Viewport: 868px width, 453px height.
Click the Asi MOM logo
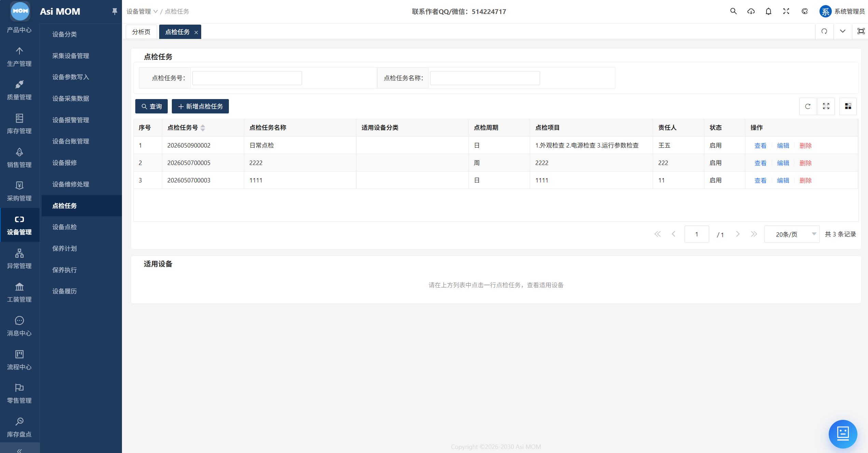(x=20, y=11)
